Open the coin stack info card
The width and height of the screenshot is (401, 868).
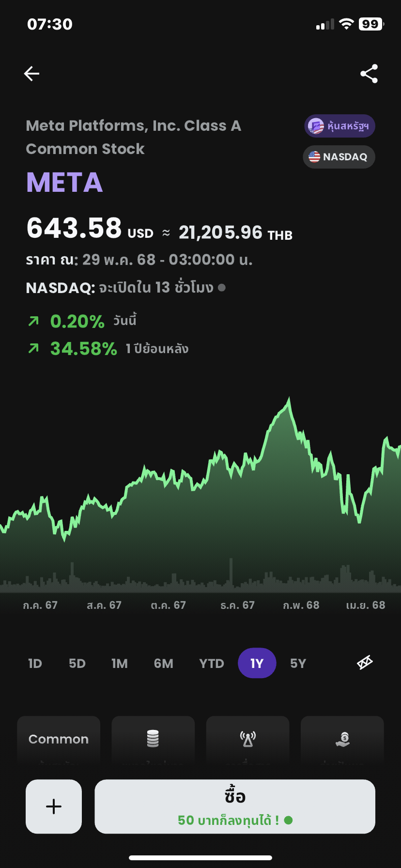(153, 740)
